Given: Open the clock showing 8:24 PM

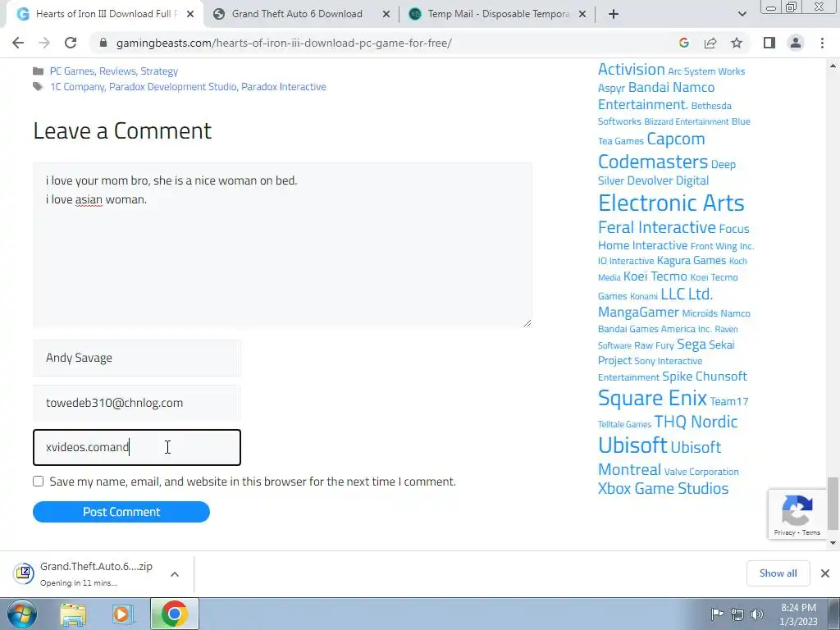Looking at the screenshot, I should 798,614.
